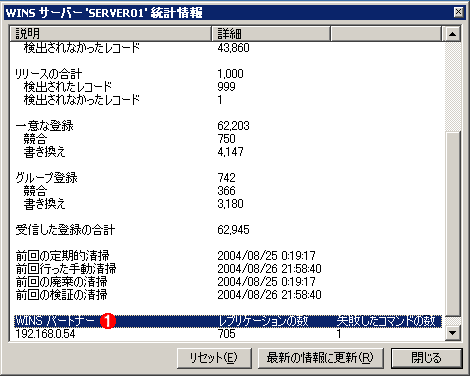Select the highlighted WINS パートナー row
This screenshot has height=376, width=470.
pyautogui.click(x=228, y=321)
